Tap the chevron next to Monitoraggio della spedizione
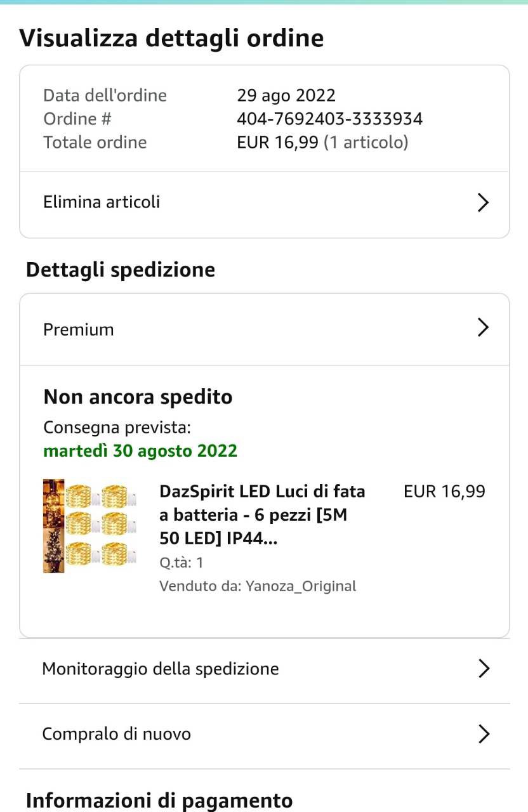This screenshot has height=812, width=528. (484, 669)
